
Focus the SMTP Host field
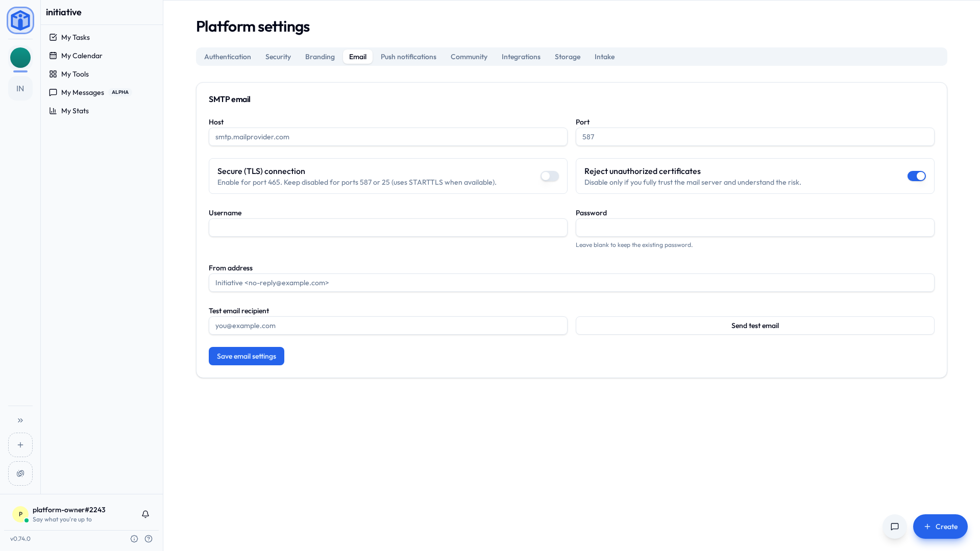pyautogui.click(x=388, y=137)
